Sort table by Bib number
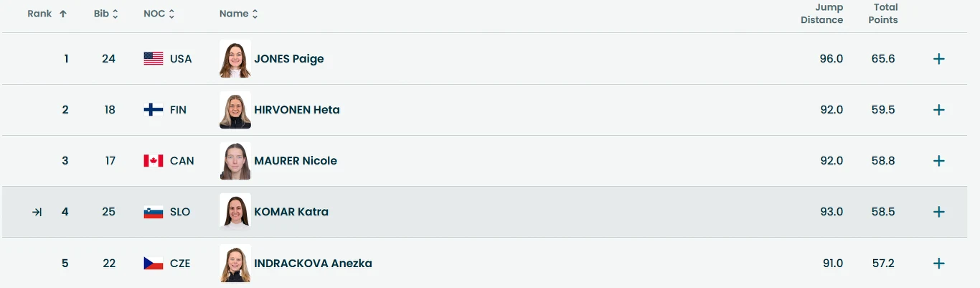 [x=106, y=14]
